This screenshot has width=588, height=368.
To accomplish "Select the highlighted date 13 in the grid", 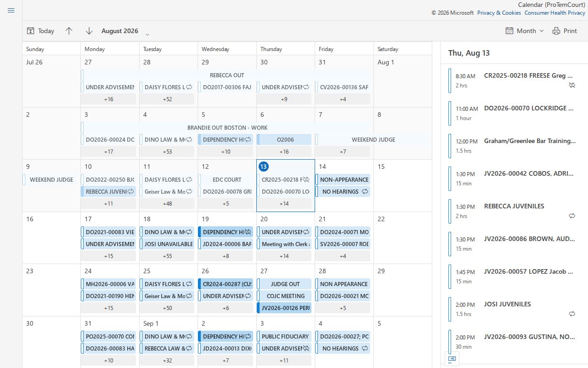I will pos(264,167).
